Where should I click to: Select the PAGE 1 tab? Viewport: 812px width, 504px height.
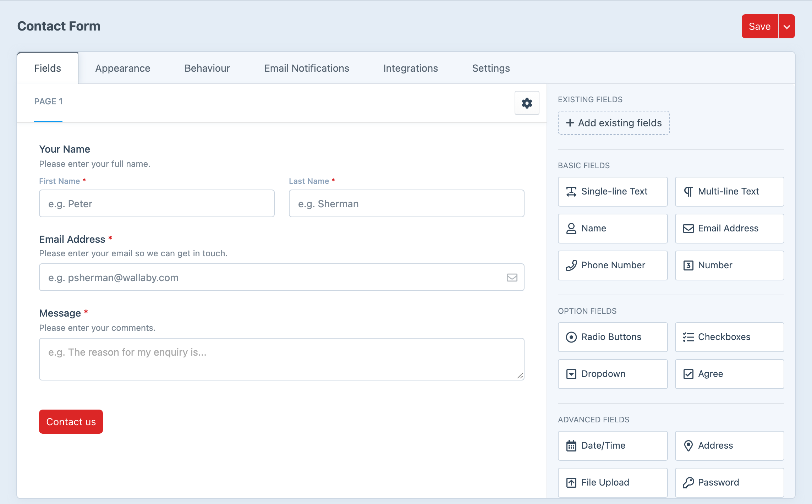48,102
